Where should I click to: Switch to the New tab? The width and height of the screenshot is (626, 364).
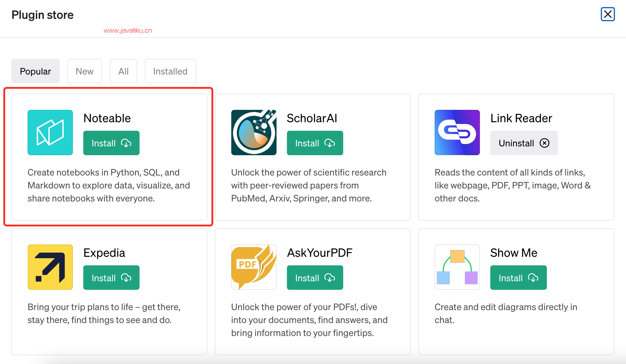point(85,71)
